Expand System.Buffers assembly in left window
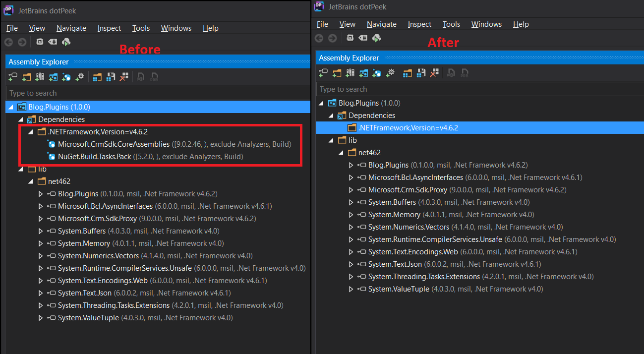644x354 pixels. coord(41,231)
